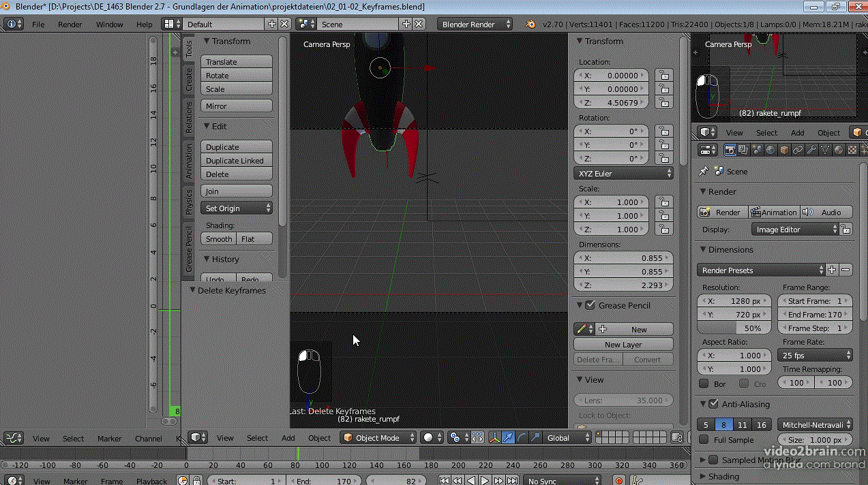Toggle the Grease Pencil checkbox
The height and width of the screenshot is (485, 868).
(x=590, y=305)
